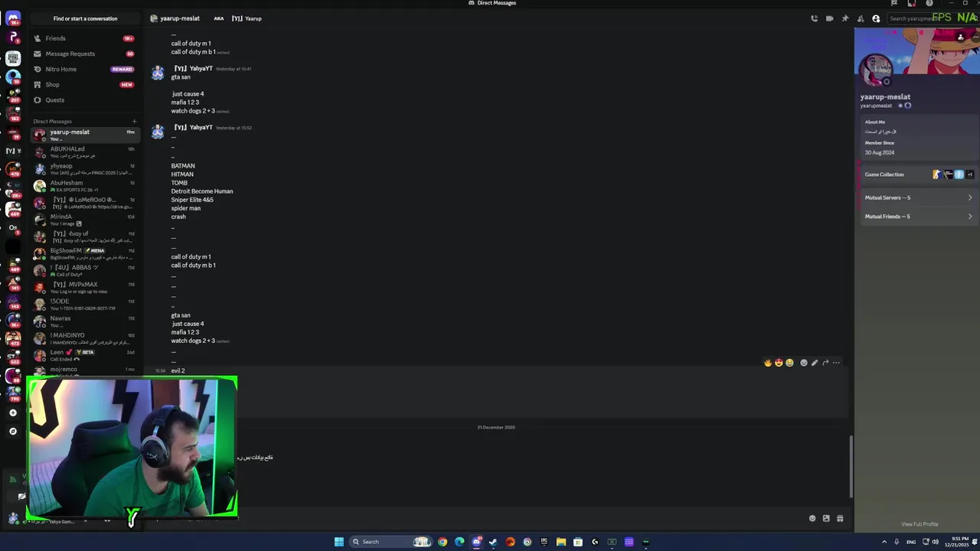Screen dimensions: 980x551
Task: Open emoji picker in message box
Action: tap(812, 518)
